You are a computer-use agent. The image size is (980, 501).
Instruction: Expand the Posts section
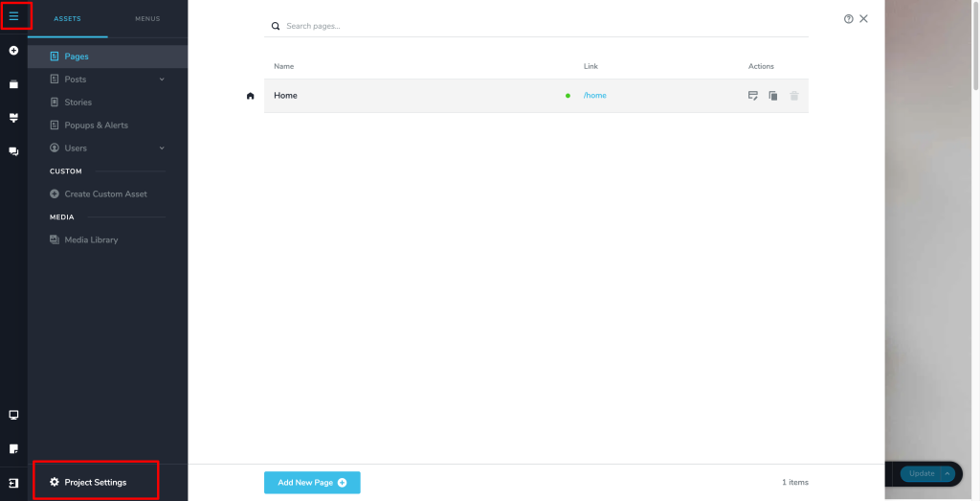click(162, 80)
